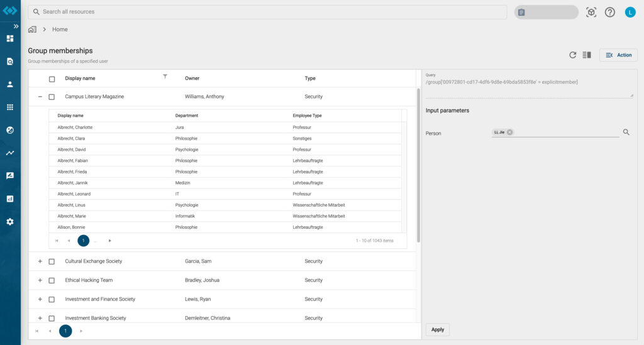This screenshot has width=644, height=345.
Task: Click the Type column header
Action: pyautogui.click(x=310, y=79)
